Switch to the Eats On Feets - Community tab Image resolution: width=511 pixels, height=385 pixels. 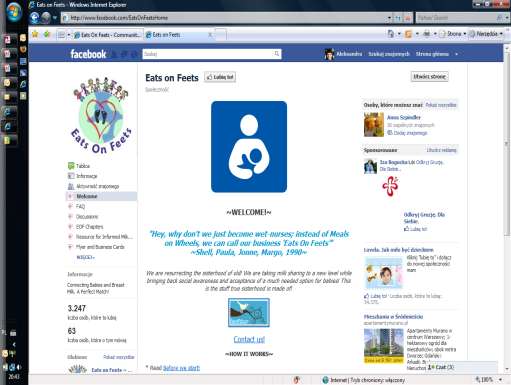coord(108,35)
